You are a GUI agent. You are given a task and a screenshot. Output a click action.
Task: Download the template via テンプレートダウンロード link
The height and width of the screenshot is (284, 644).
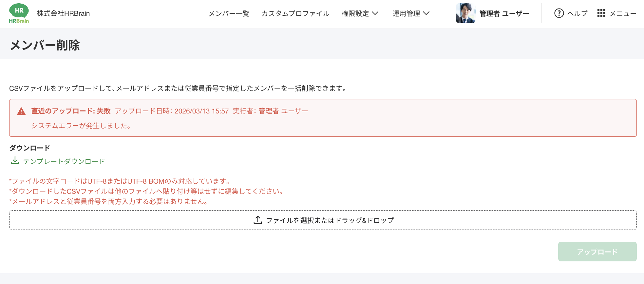[x=64, y=161]
